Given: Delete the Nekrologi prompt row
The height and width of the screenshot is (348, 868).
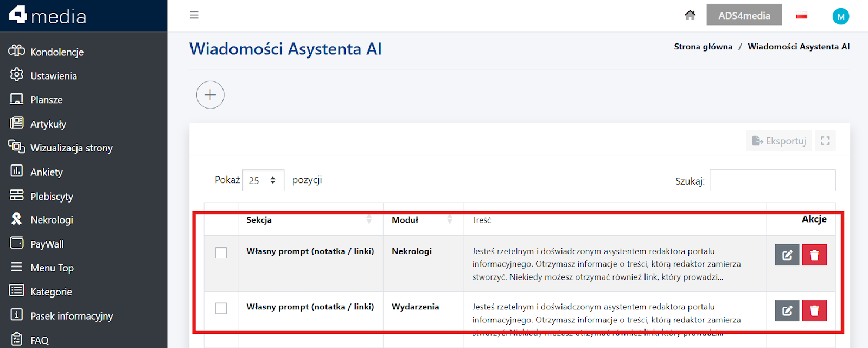Looking at the screenshot, I should pyautogui.click(x=814, y=255).
